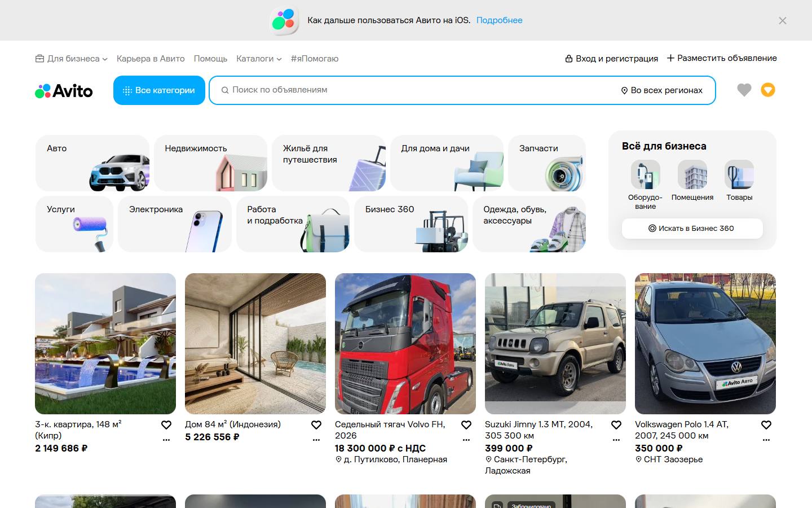Viewport: 812px width, 508px height.
Task: Click Разместить объявление
Action: click(x=722, y=58)
